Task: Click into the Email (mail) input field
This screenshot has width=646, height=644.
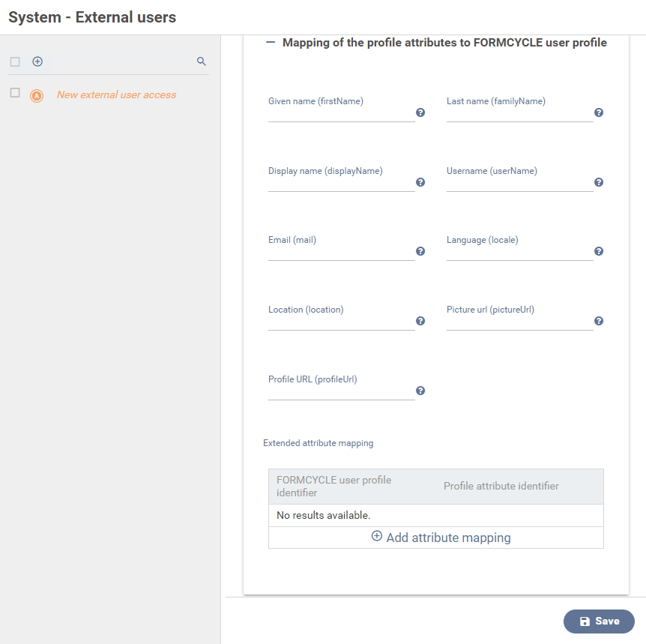Action: (341, 253)
